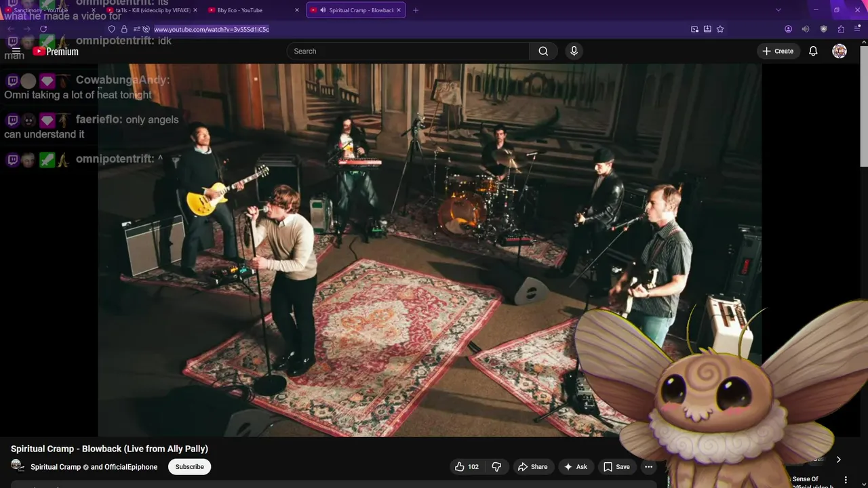The width and height of the screenshot is (868, 488).
Task: Click chat username 'faerieflo:'
Action: [x=99, y=120]
